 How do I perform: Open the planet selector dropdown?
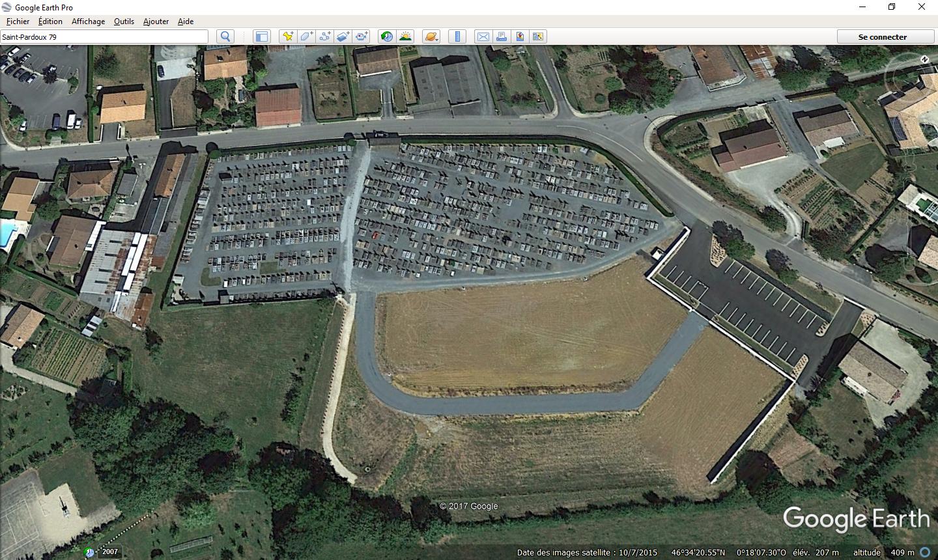click(431, 36)
